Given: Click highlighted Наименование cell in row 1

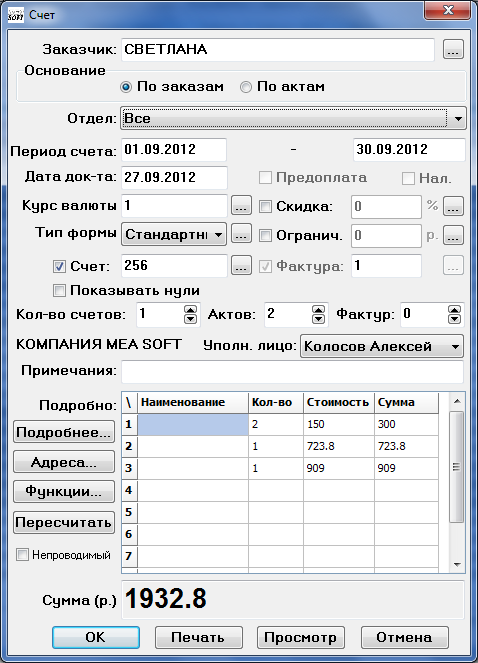Looking at the screenshot, I should pos(193,424).
